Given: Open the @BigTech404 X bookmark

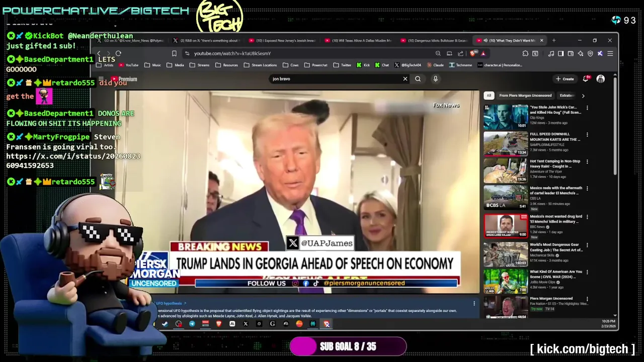Looking at the screenshot, I should pos(408,65).
